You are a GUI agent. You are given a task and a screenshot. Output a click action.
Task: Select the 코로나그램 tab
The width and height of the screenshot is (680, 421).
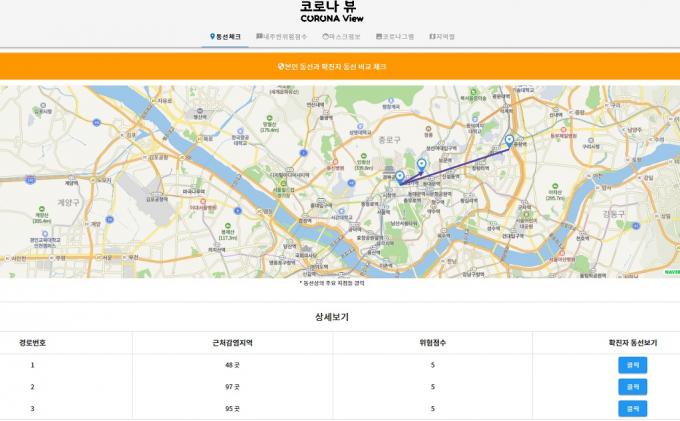click(x=396, y=37)
